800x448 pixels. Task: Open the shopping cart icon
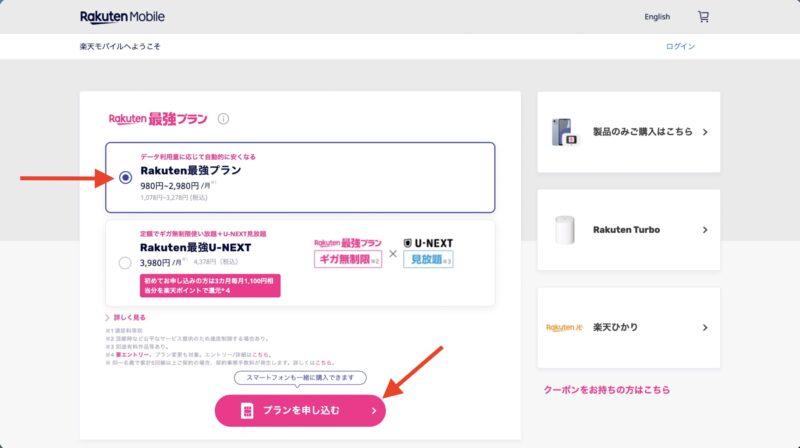pos(703,17)
